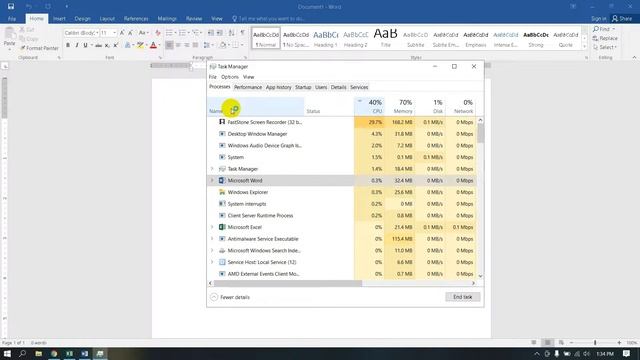640x360 pixels.
Task: Click the Format Painter button
Action: [x=39, y=48]
